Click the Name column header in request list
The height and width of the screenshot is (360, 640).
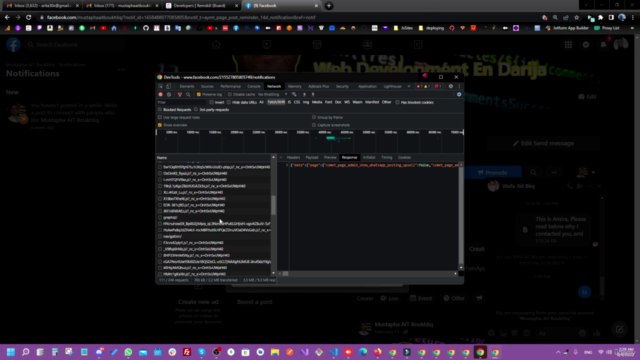213,158
